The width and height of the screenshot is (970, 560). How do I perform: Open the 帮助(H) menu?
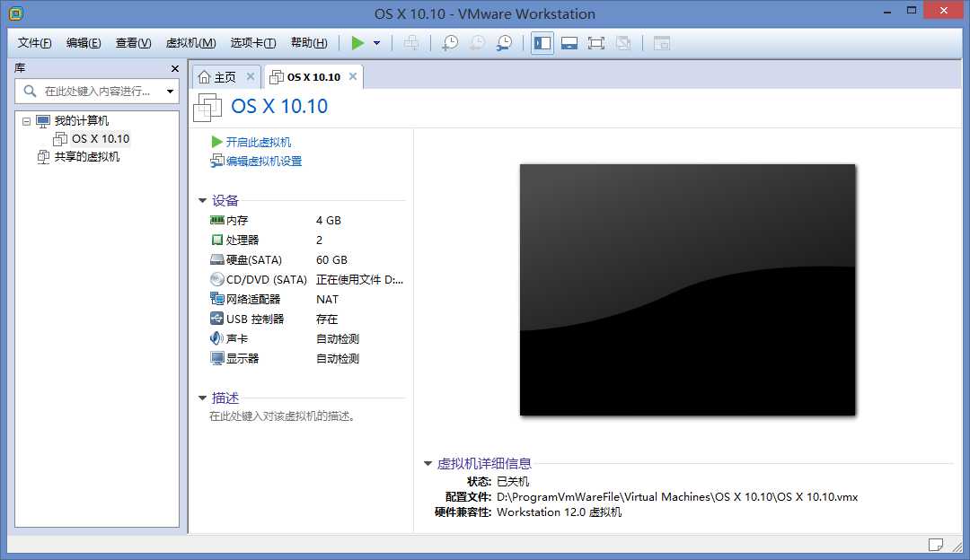[x=309, y=43]
